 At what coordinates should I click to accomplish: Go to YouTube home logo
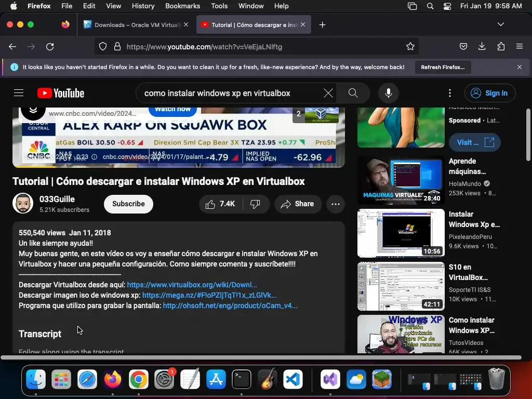tap(61, 93)
